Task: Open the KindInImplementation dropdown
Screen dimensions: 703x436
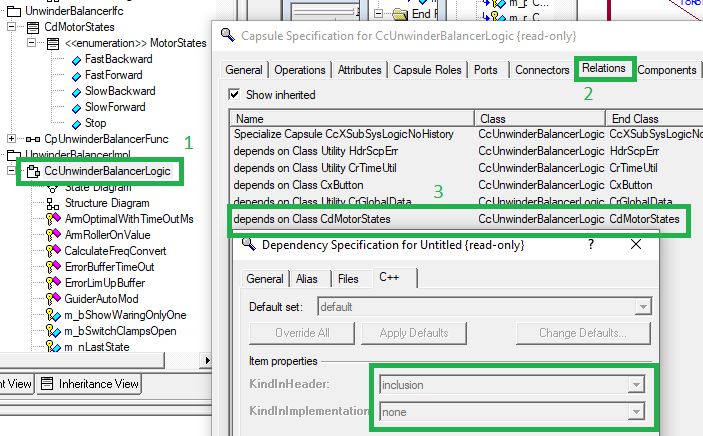Action: [x=636, y=411]
